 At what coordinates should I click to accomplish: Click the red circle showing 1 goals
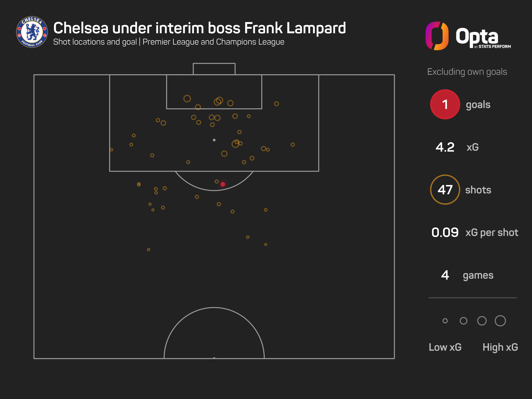coord(445,104)
